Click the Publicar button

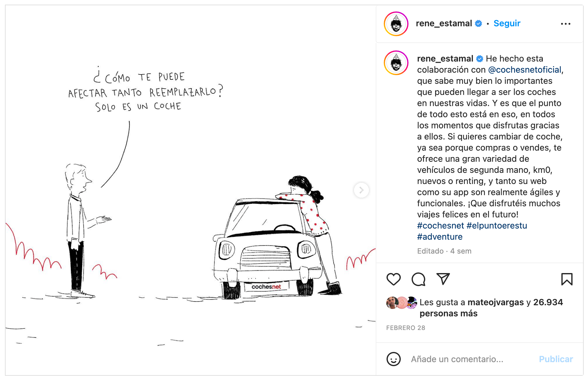pyautogui.click(x=556, y=359)
